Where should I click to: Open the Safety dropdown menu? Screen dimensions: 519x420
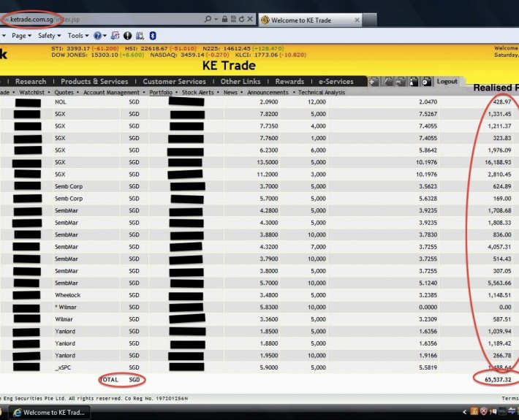(49, 35)
